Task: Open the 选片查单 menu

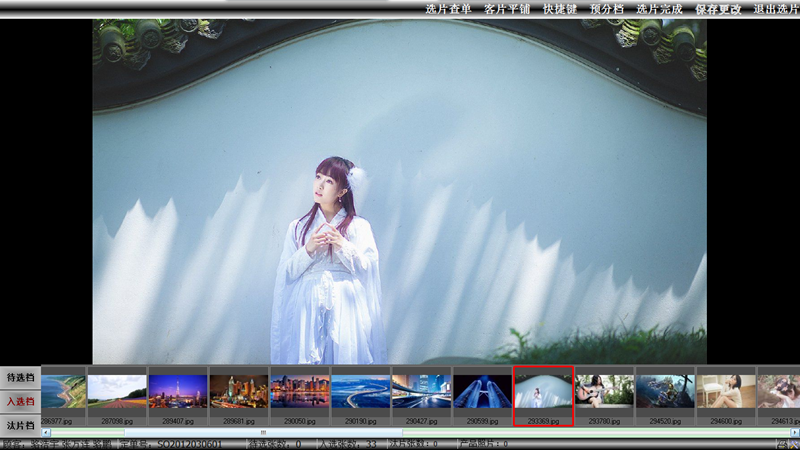Action: coord(448,9)
